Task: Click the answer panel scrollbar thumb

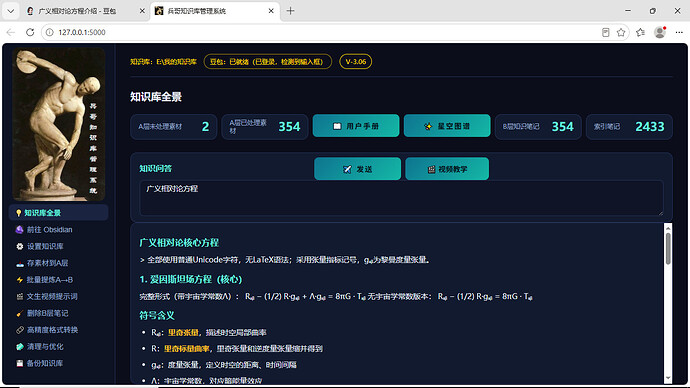Action: tap(668, 249)
